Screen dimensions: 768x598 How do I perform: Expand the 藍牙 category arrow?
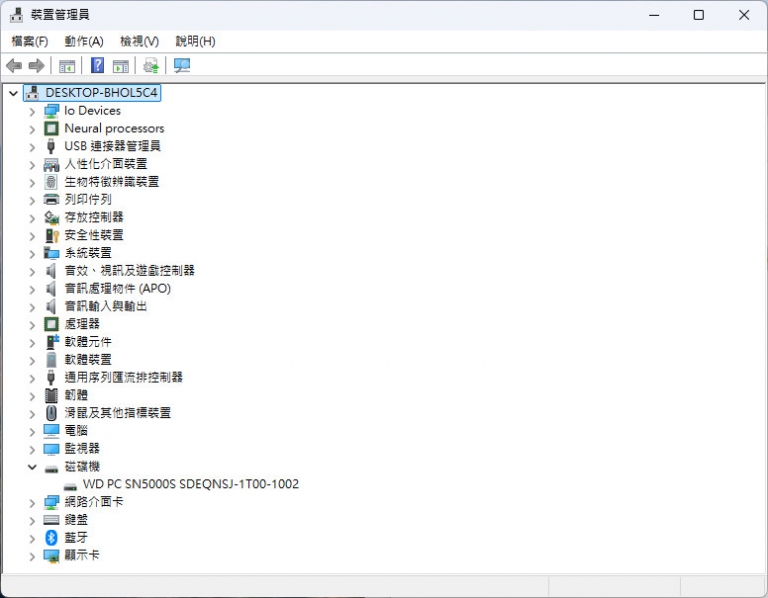click(32, 539)
